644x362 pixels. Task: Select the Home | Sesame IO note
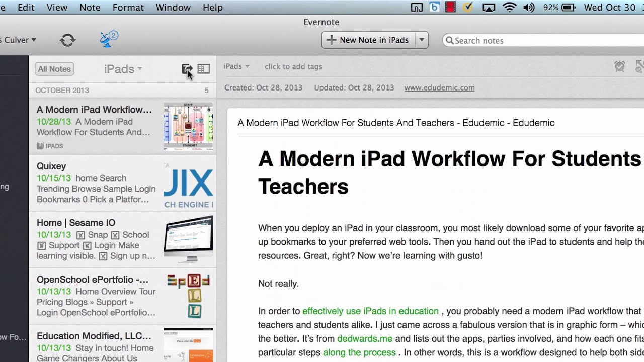coord(123,239)
